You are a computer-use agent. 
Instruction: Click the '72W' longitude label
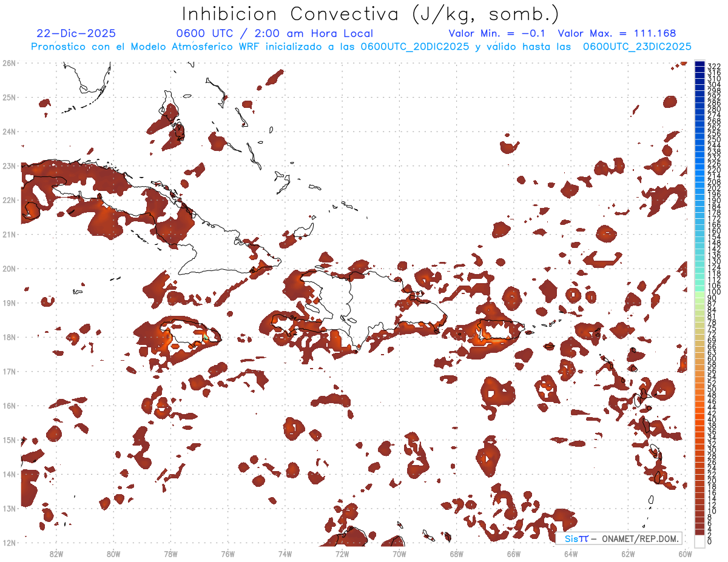[x=342, y=554]
